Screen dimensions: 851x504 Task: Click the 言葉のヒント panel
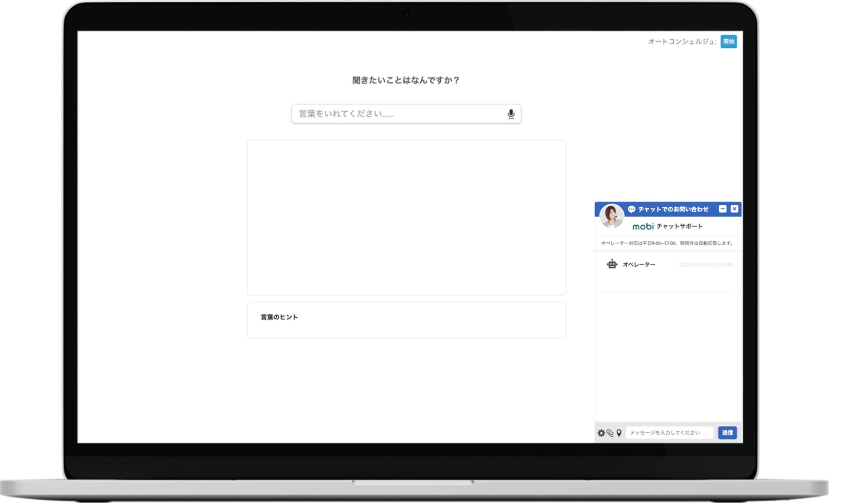coord(406,320)
